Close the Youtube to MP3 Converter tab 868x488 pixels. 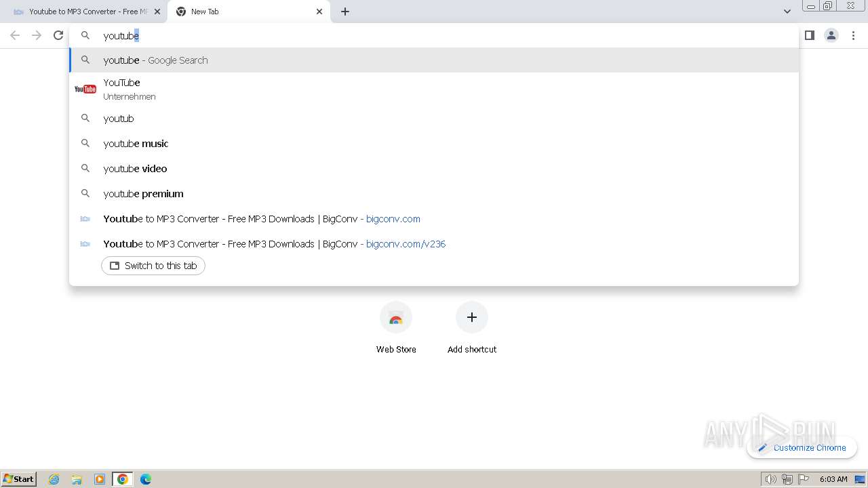pos(157,12)
